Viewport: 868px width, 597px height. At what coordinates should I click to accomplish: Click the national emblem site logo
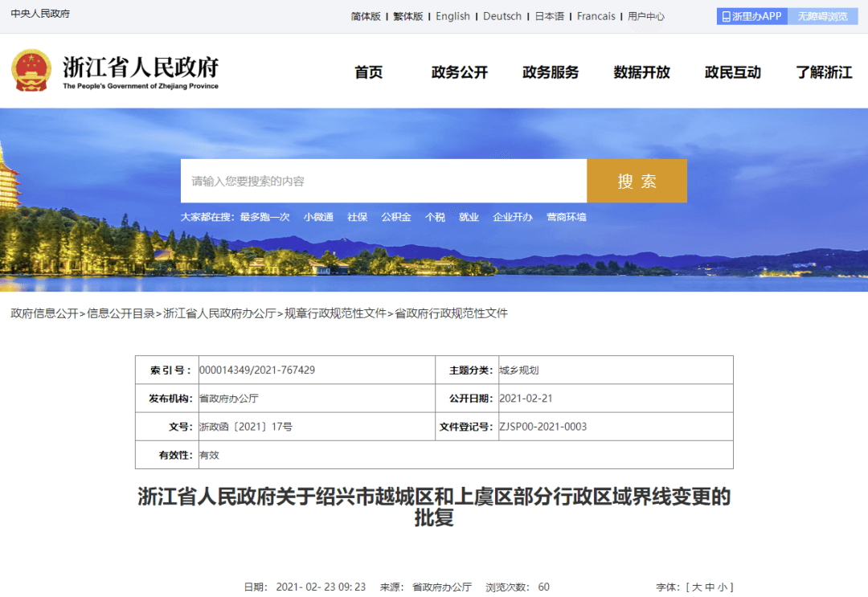[x=32, y=71]
